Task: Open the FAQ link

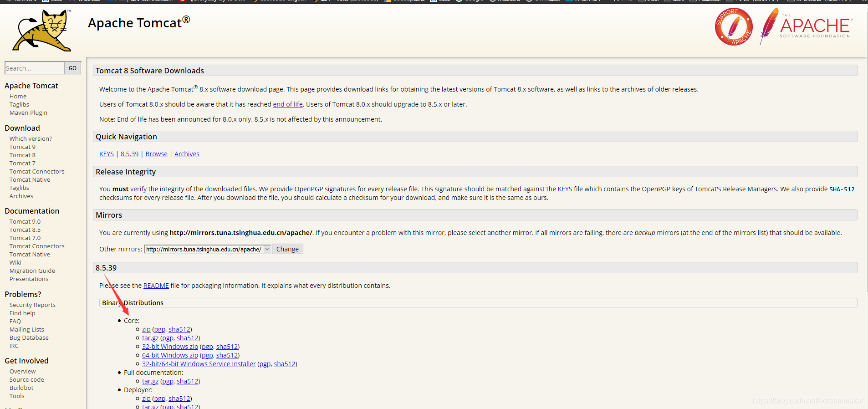Action: click(15, 321)
